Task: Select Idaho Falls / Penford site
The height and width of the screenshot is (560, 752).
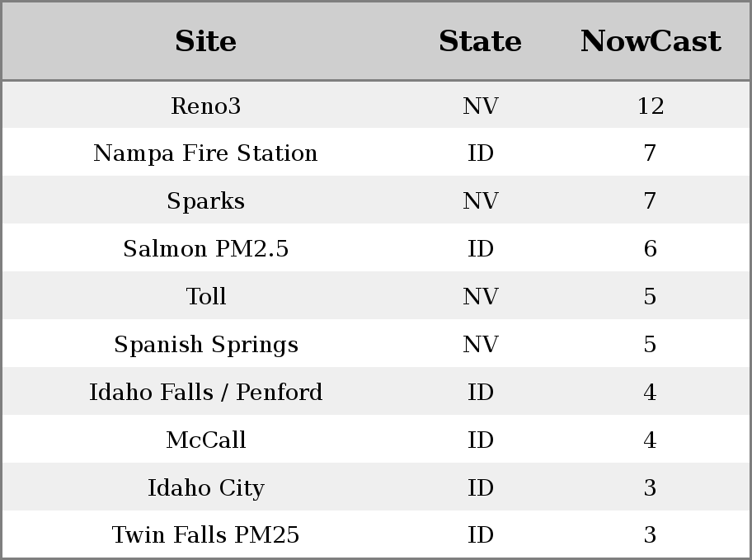Action: (x=206, y=392)
